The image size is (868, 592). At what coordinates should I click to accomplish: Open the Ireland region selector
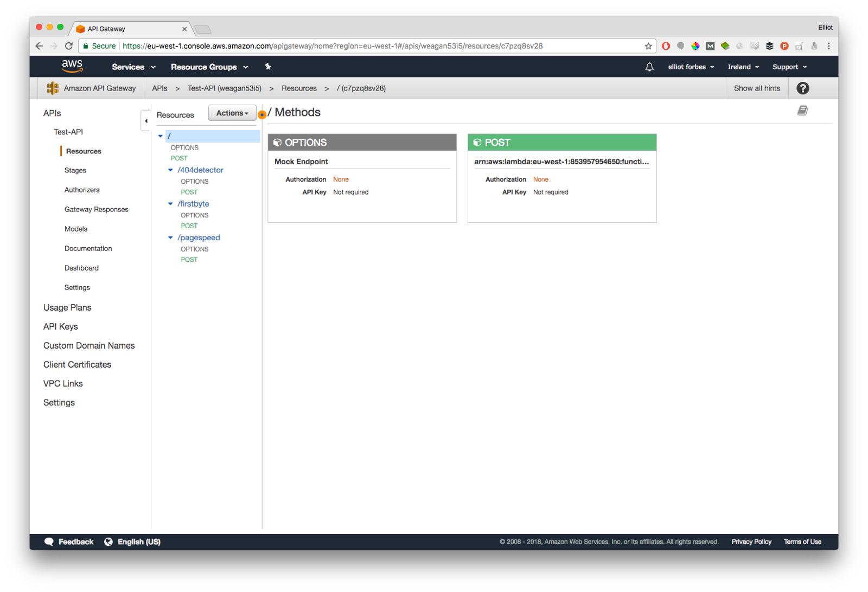(743, 67)
